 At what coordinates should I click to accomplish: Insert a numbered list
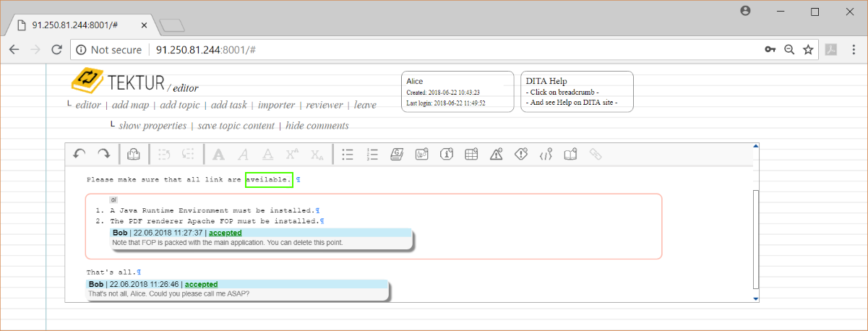(x=372, y=154)
